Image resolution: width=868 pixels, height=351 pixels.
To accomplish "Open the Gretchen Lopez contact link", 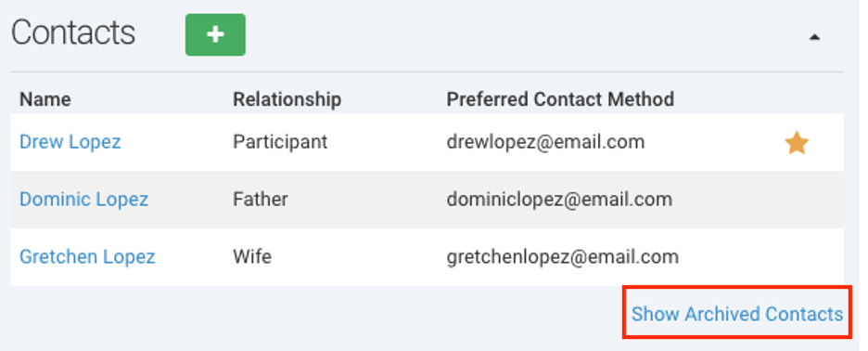I will coord(87,256).
